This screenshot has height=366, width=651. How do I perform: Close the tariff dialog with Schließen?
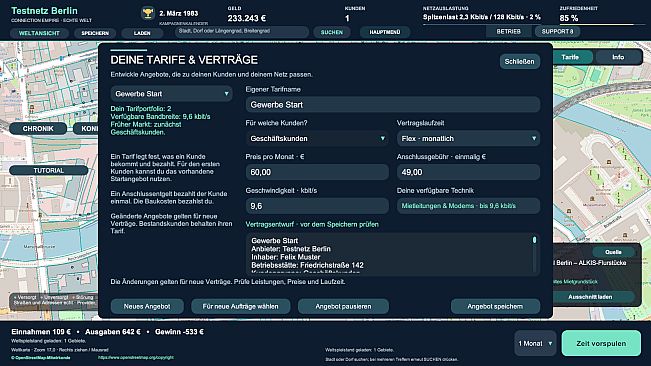click(519, 61)
